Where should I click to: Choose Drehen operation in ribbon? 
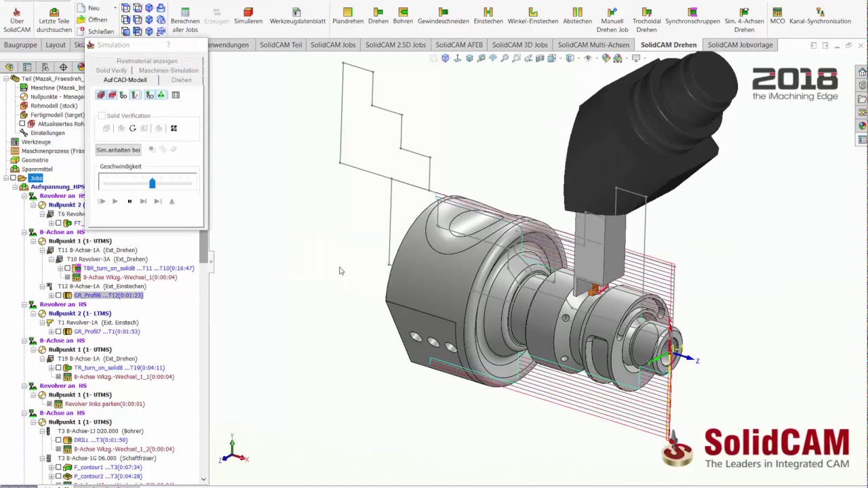(378, 16)
